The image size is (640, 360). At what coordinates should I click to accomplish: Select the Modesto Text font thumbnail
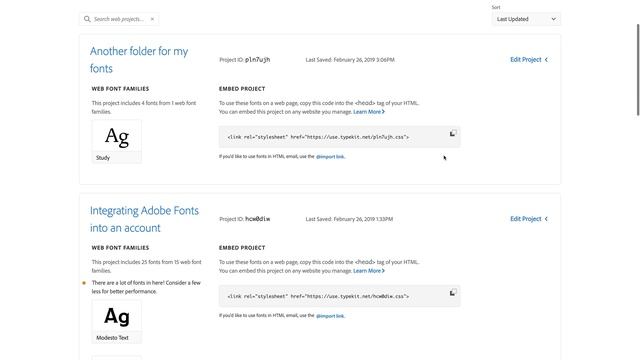(x=117, y=321)
